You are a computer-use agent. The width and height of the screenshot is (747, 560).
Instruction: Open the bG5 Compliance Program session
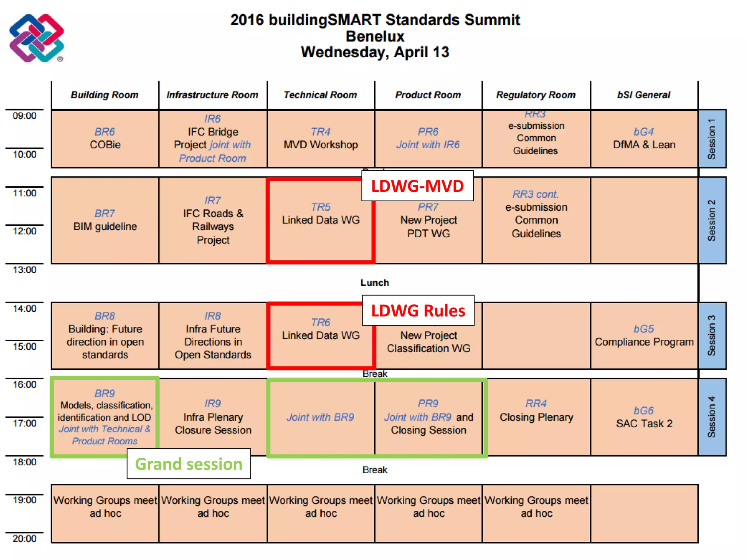[x=644, y=335]
